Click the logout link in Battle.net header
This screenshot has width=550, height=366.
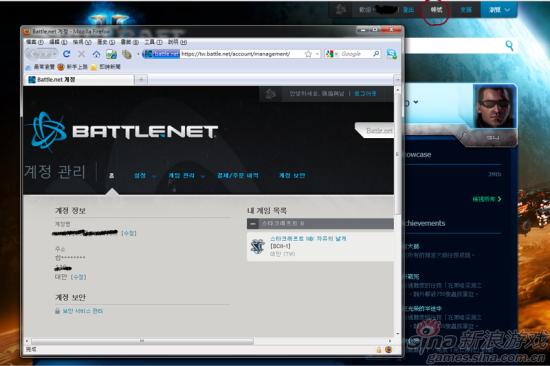pyautogui.click(x=365, y=93)
